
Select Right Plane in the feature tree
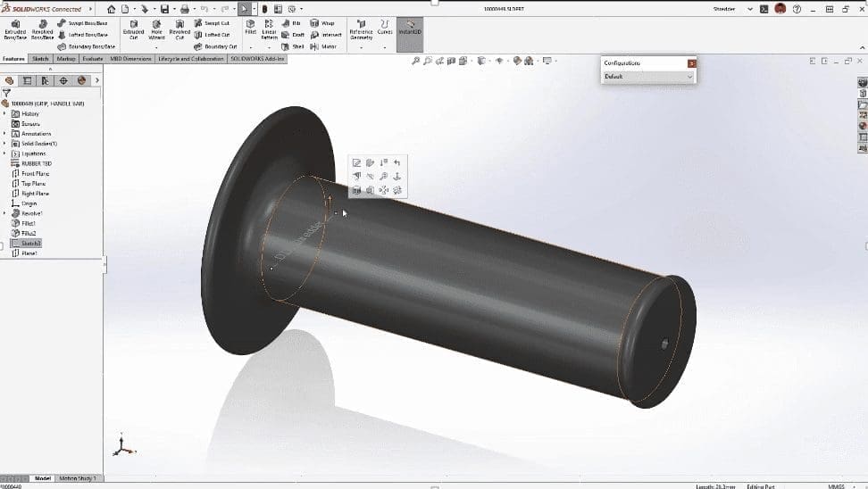point(30,193)
